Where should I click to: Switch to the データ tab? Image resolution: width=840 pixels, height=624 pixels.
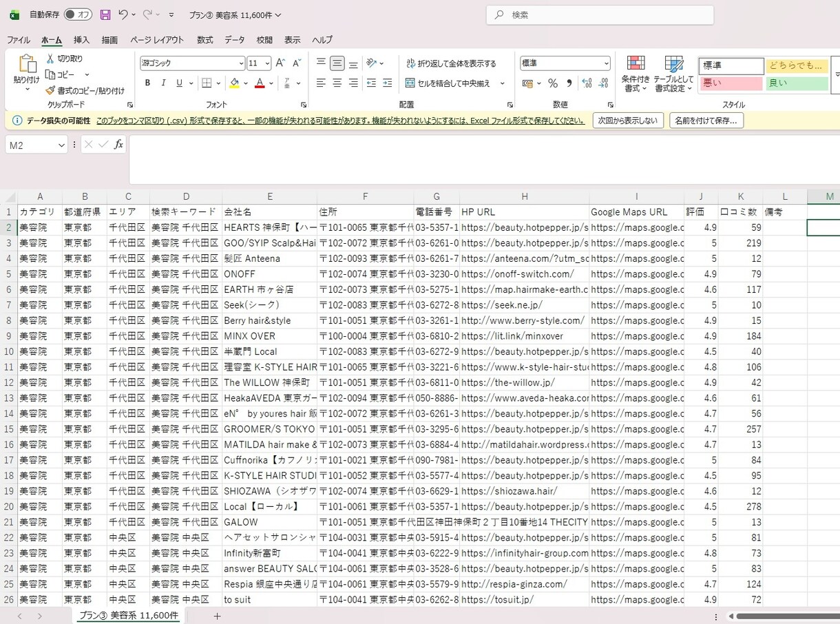(x=234, y=40)
